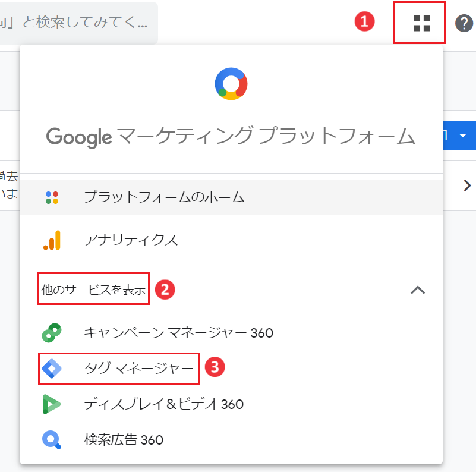The image size is (476, 472).
Task: Select アナリティクス menu item
Action: click(x=231, y=240)
